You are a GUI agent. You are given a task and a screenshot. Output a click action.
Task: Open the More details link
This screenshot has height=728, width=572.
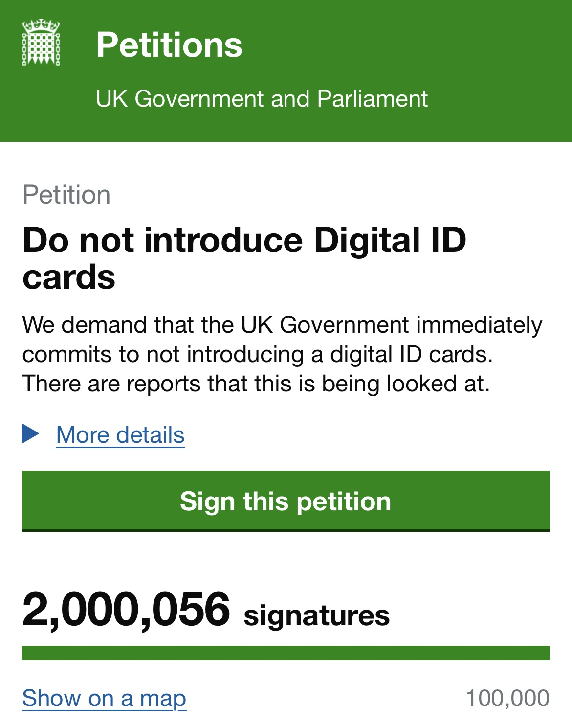120,435
